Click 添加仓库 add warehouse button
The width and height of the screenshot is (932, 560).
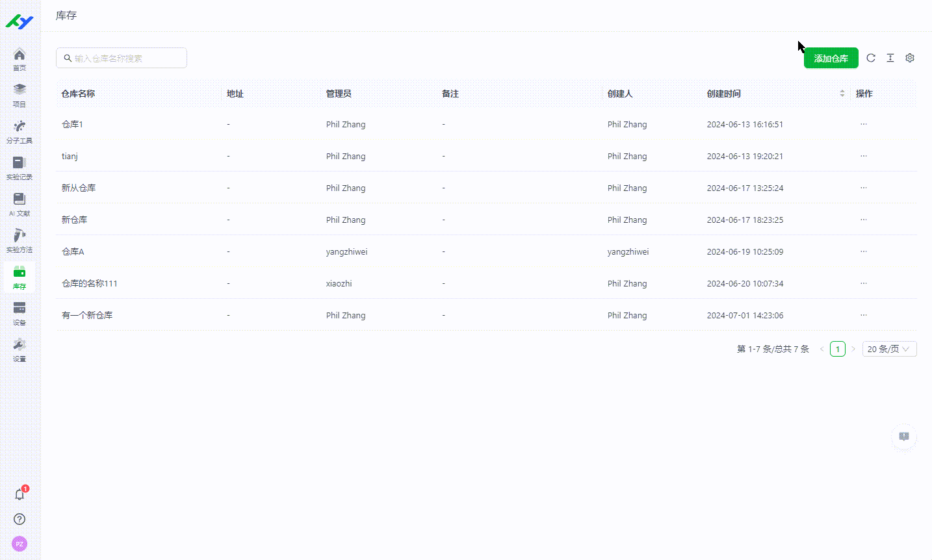click(x=831, y=58)
